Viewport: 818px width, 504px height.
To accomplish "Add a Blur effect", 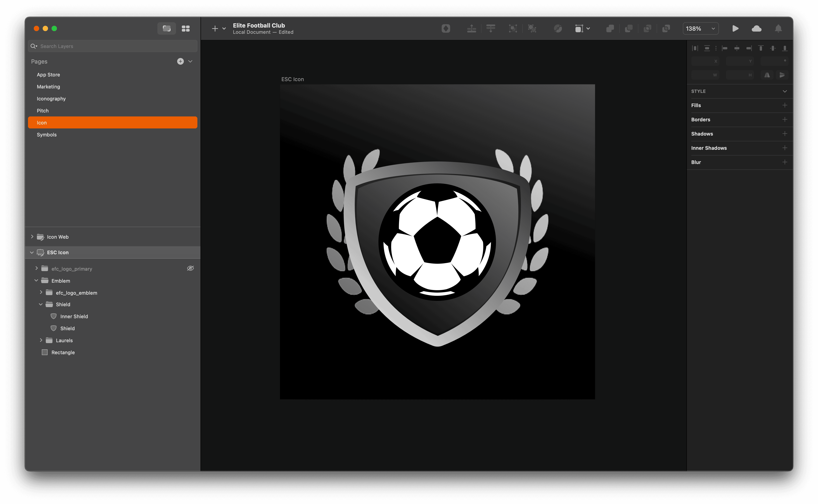I will (x=785, y=162).
